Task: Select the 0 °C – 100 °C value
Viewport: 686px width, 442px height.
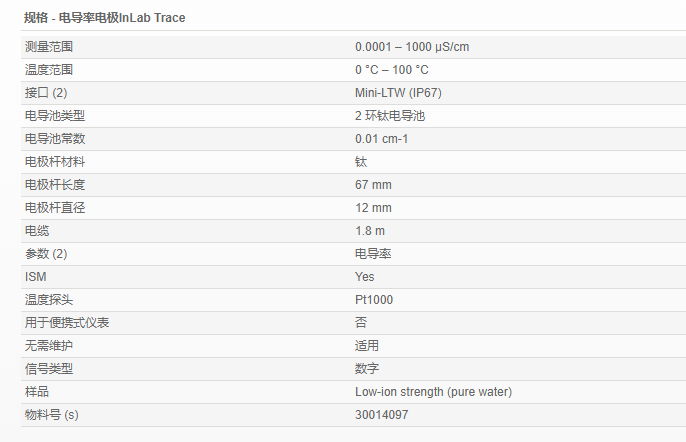Action: pyautogui.click(x=391, y=70)
